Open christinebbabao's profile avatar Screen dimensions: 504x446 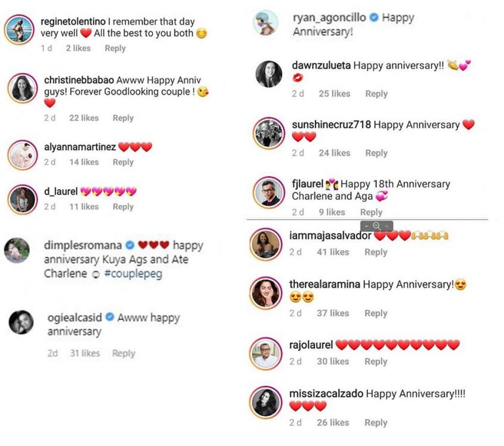point(22,88)
